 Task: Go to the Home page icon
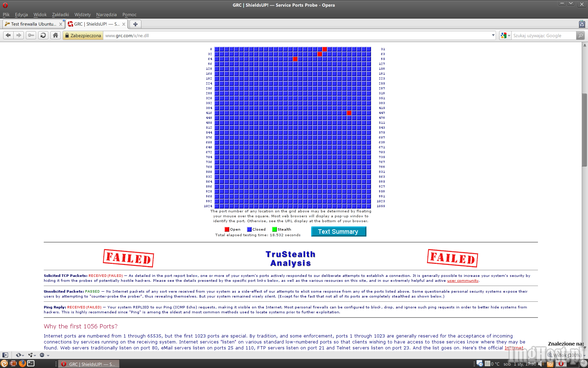(55, 35)
